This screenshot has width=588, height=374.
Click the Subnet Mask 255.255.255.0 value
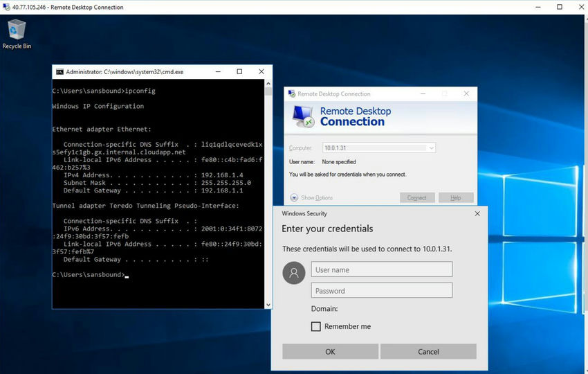(x=226, y=182)
